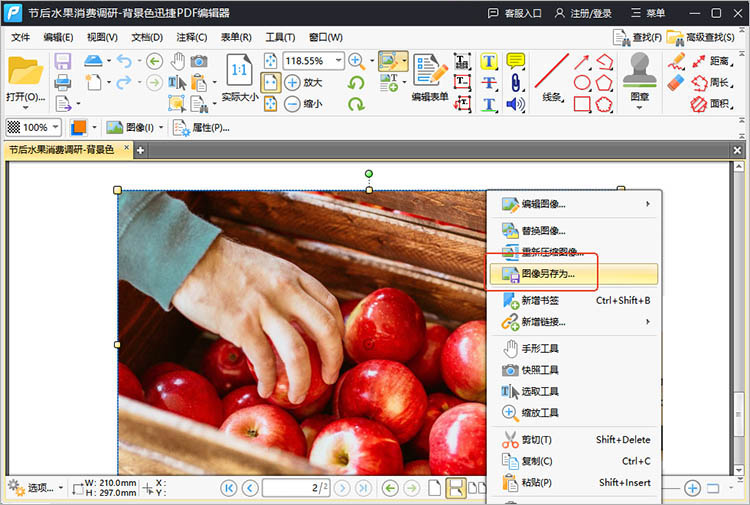
Task: Click the orange fill color swatch
Action: [78, 127]
